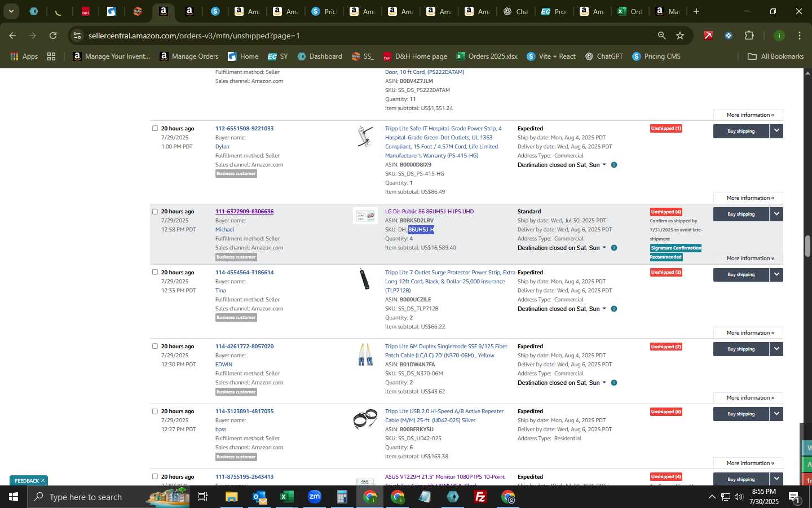Expand Buy shipping options for EDWIN order
This screenshot has width=812, height=508.
click(776, 349)
